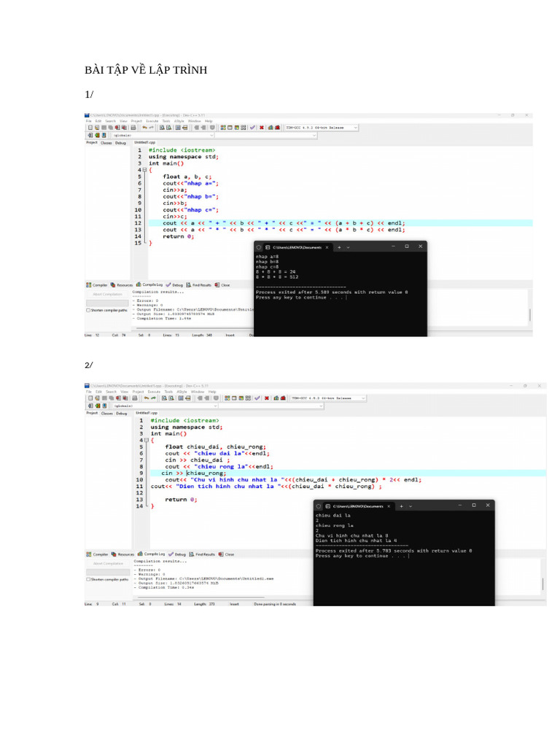Open console tab dropdown chevron in exercise 2 terminal
This screenshot has width=560, height=747.
[x=411, y=506]
